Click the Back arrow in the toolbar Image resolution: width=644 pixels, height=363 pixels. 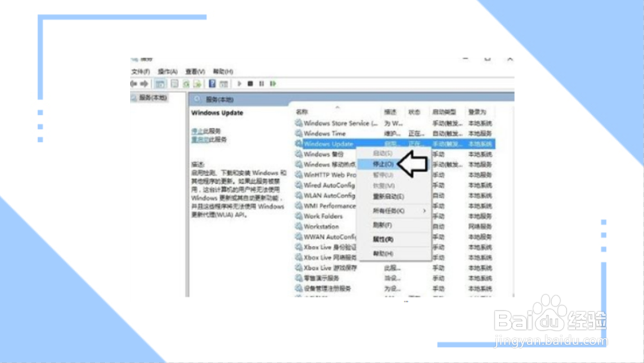[x=134, y=84]
